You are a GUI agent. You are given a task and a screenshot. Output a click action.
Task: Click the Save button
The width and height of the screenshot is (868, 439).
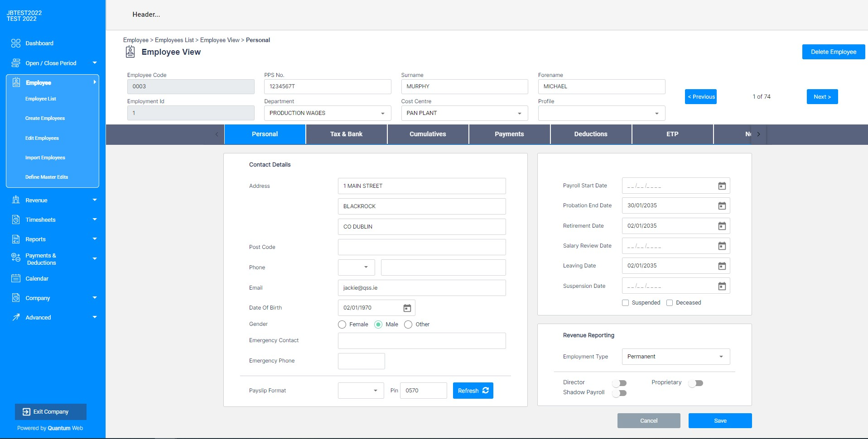[720, 421]
